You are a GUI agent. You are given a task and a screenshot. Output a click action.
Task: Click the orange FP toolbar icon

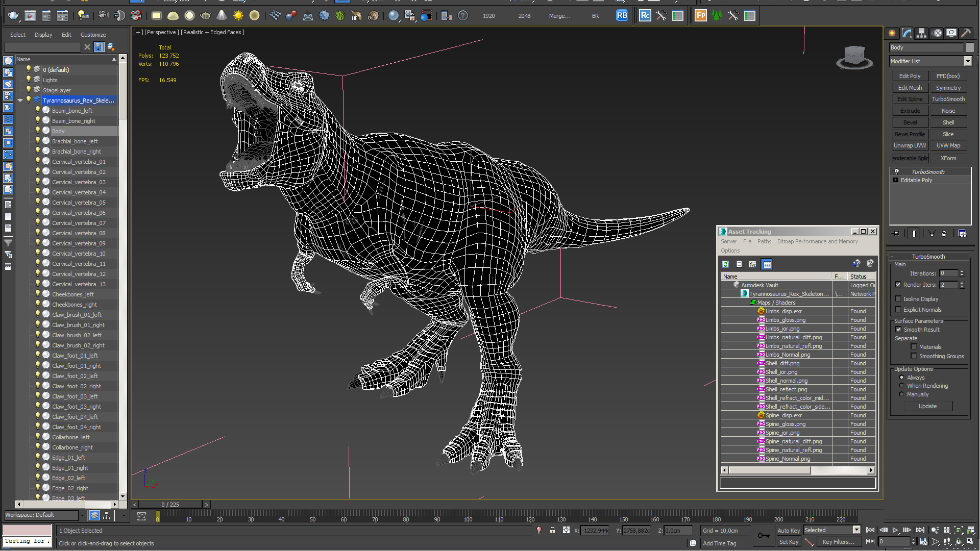click(701, 16)
